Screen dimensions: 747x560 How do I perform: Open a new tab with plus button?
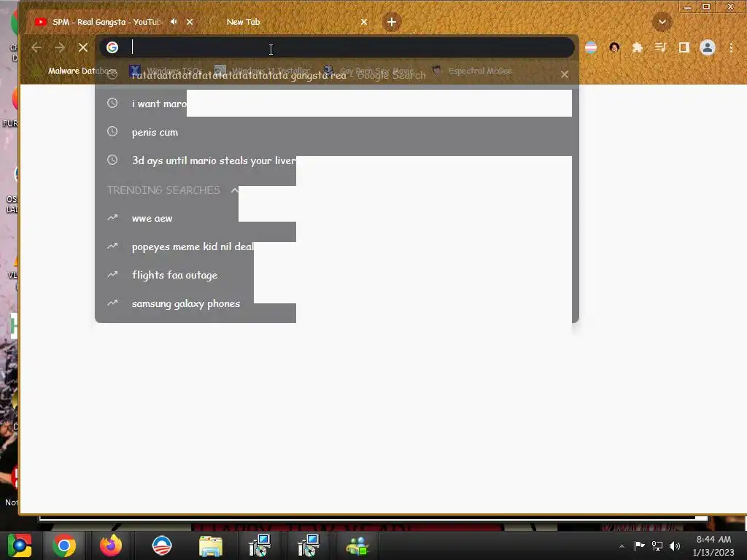pyautogui.click(x=392, y=22)
